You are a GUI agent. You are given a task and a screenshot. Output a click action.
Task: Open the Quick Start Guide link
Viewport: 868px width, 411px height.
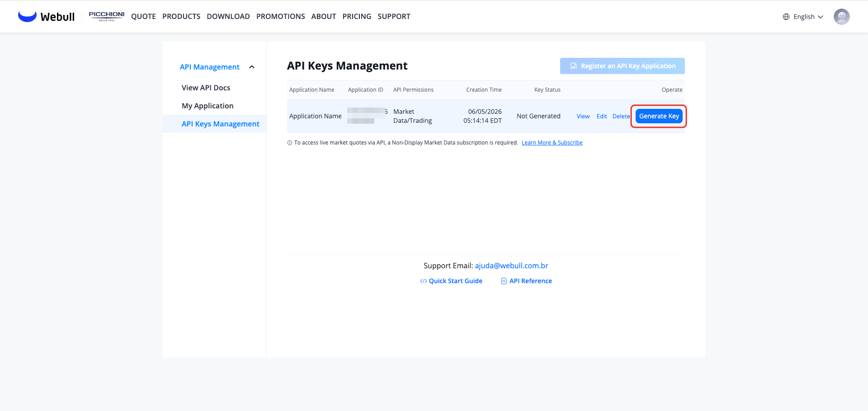tap(456, 281)
